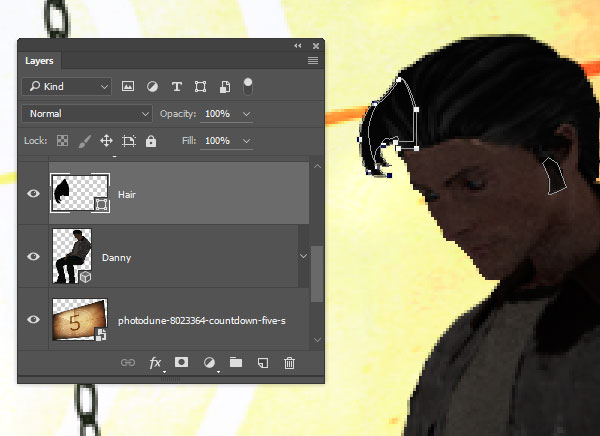Screen dimensions: 600x436
Task: Filter layers by shape layers icon
Action: point(201,87)
